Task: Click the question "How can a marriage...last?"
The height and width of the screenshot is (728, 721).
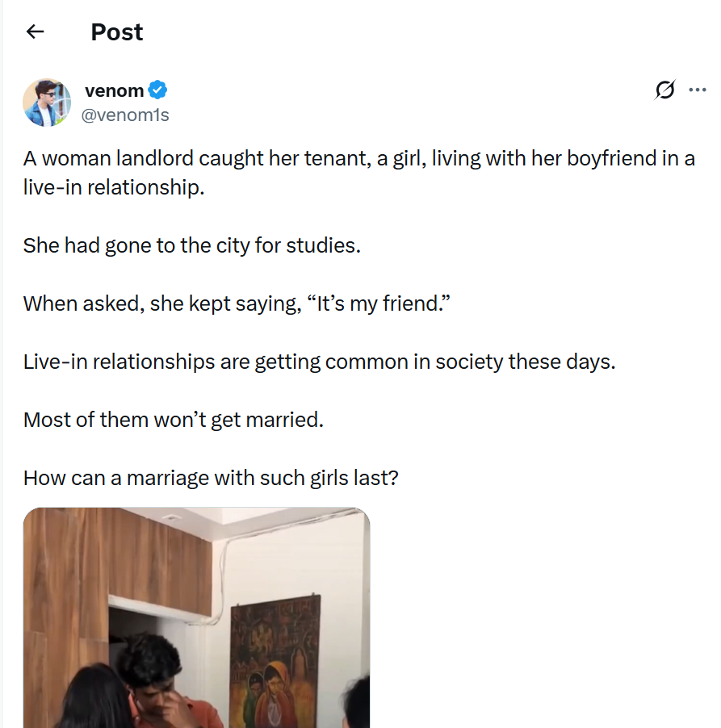Action: click(x=211, y=478)
